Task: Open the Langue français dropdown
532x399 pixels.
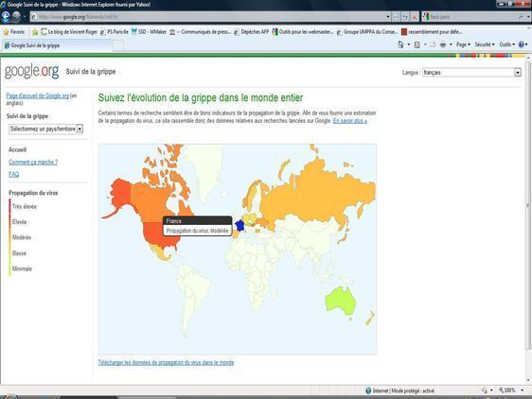Action: 471,72
